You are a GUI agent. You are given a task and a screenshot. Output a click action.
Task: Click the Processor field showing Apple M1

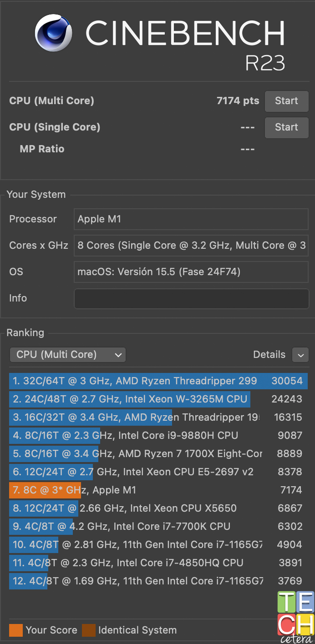[191, 219]
